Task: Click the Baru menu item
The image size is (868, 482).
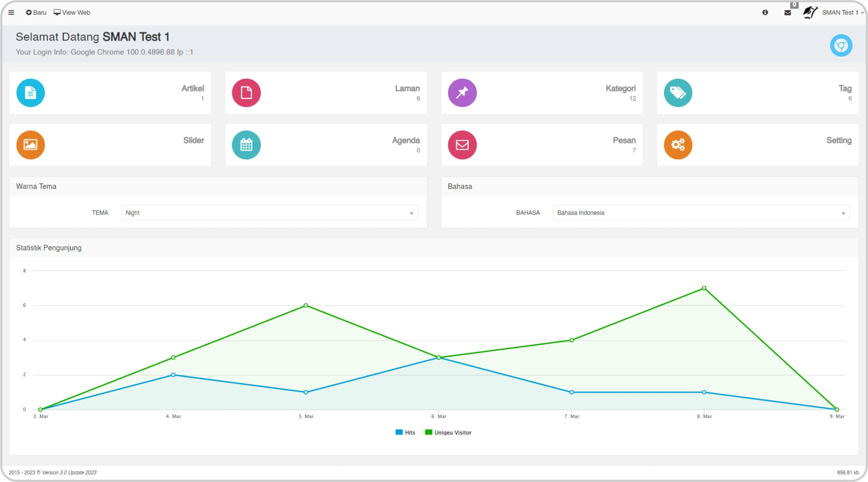Action: [x=36, y=13]
